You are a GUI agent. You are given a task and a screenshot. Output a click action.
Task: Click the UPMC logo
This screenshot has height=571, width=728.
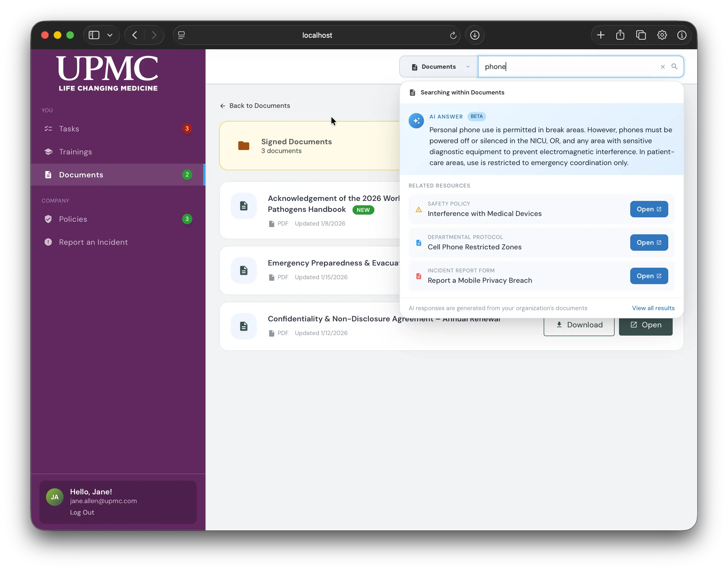[x=108, y=74]
